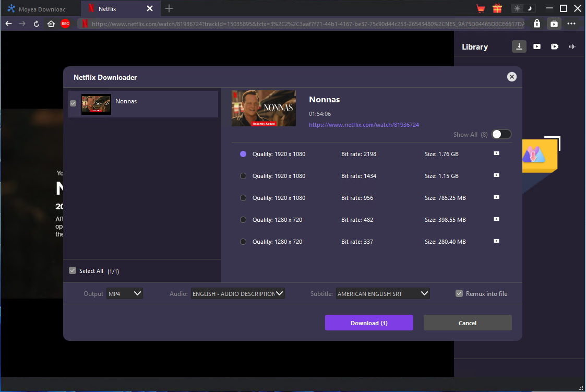Image resolution: width=586 pixels, height=392 pixels.
Task: Click the Bit rate: 1434 text
Action: 358,176
